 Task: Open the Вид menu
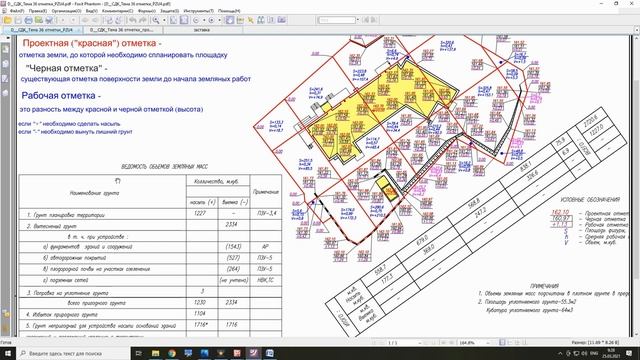[x=92, y=11]
